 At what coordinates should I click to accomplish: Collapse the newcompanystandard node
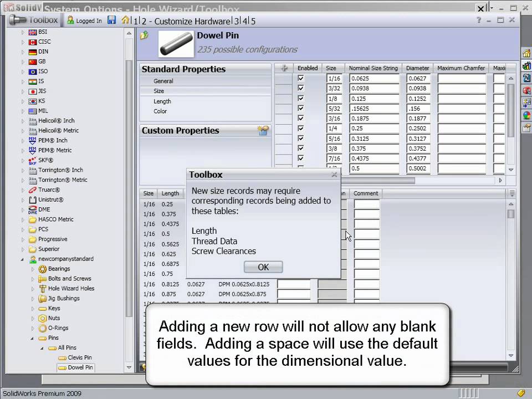coord(23,259)
